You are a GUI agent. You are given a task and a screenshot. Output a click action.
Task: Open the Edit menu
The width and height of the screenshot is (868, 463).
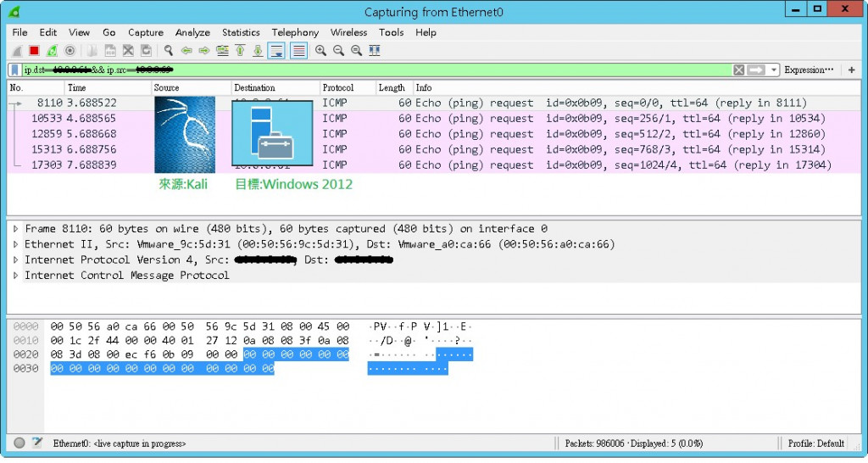pos(48,33)
